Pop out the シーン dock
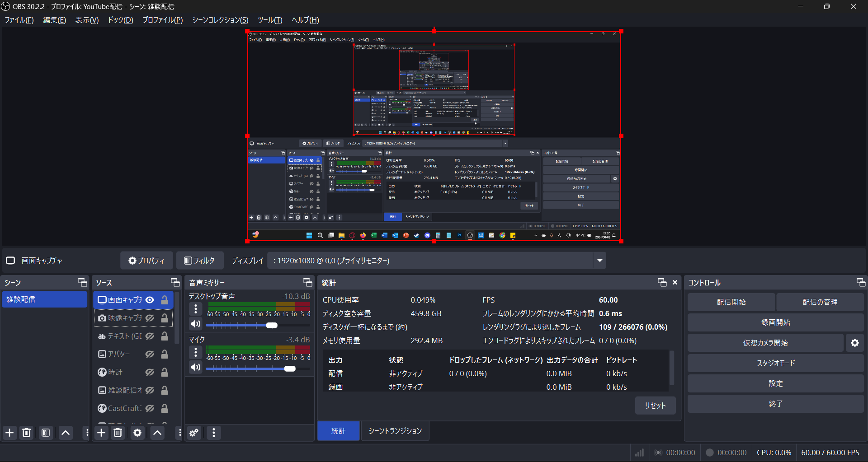Viewport: 868px width, 462px height. tap(83, 282)
